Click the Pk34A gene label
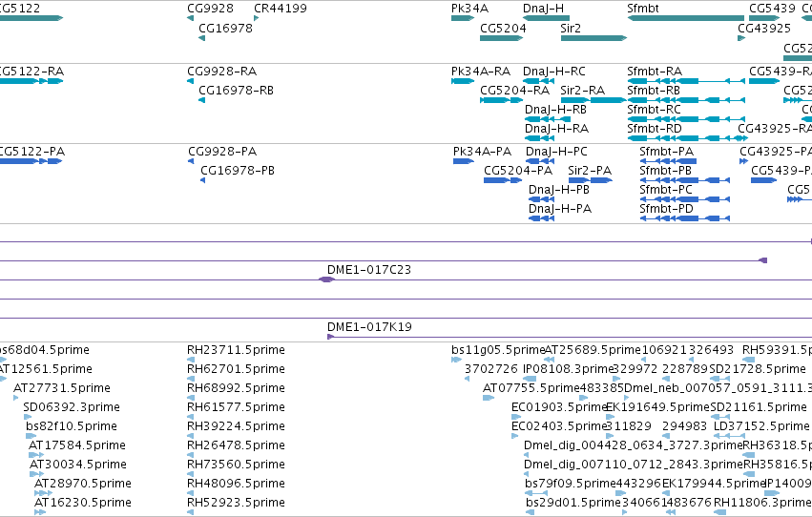Viewport: 812px width, 517px height. [x=469, y=9]
